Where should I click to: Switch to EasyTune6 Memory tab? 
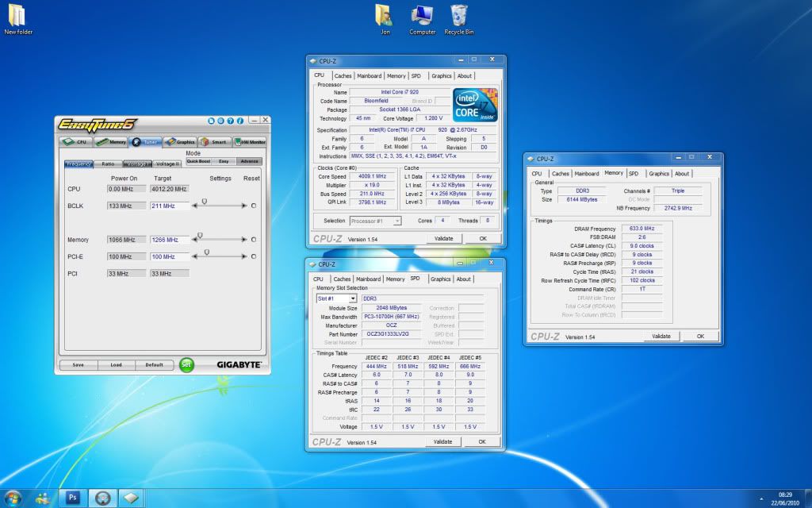coord(111,141)
